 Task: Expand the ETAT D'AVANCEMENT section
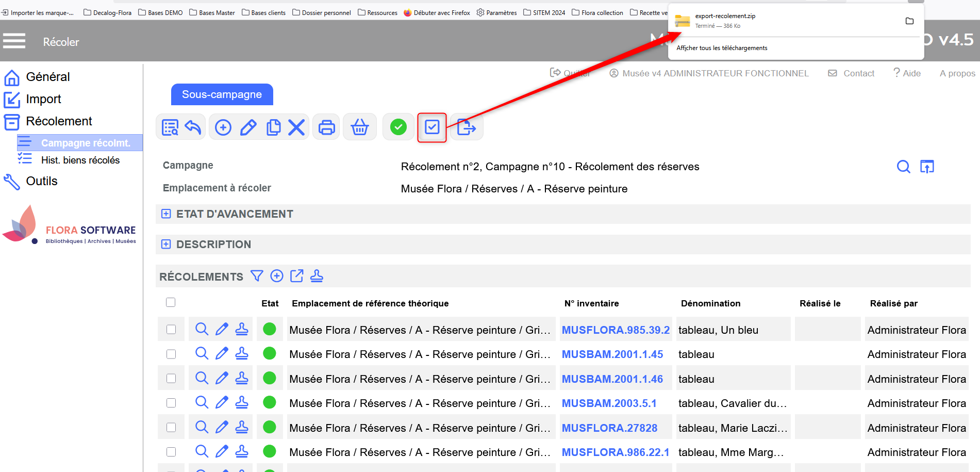click(x=166, y=214)
